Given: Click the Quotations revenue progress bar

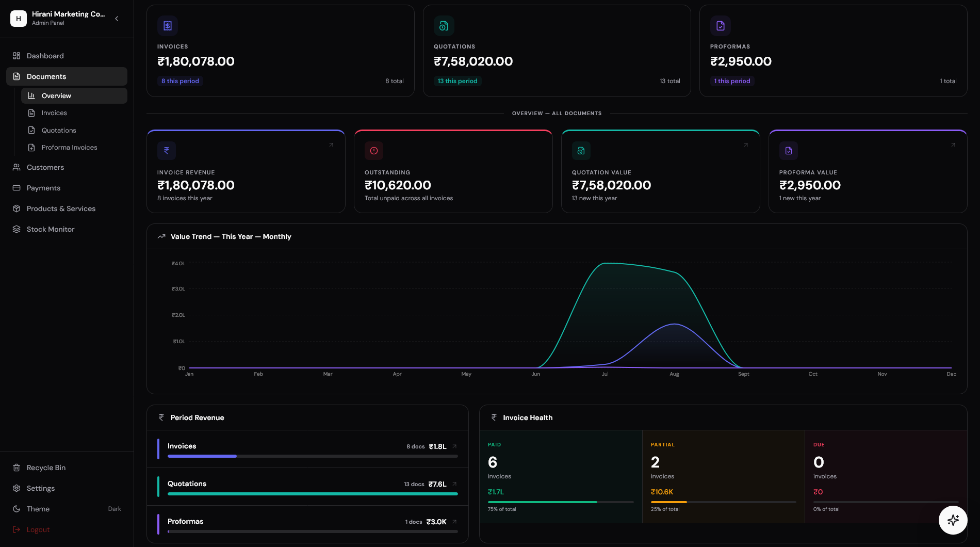Looking at the screenshot, I should (313, 494).
